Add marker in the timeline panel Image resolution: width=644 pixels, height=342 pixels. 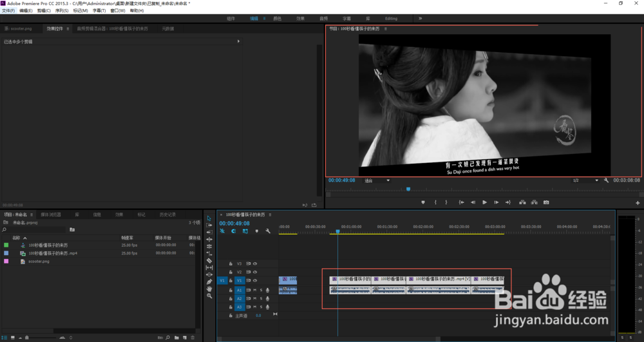(257, 231)
